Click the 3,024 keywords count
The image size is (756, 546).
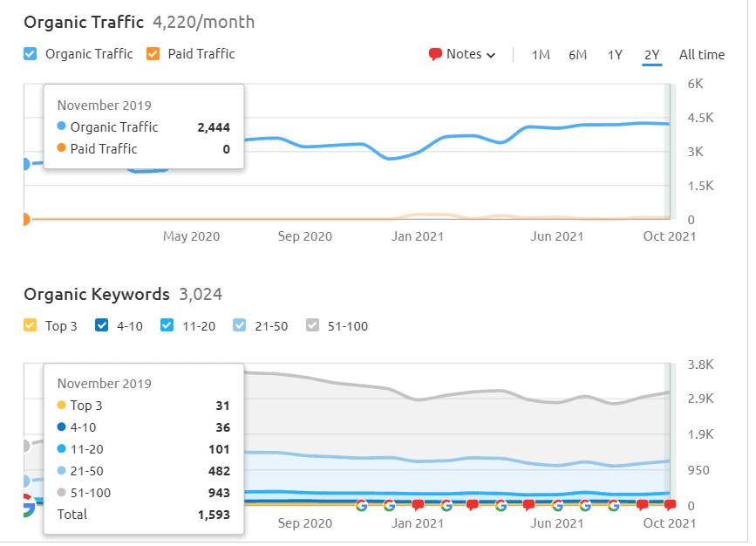[x=201, y=294]
